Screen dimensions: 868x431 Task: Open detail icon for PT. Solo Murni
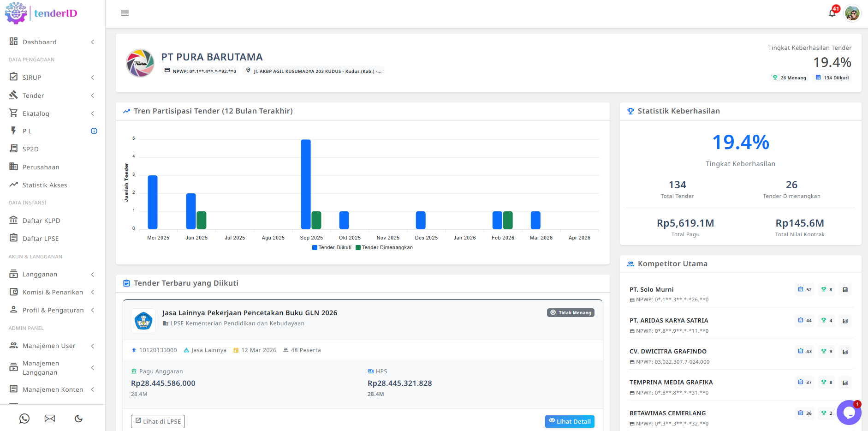click(x=845, y=290)
